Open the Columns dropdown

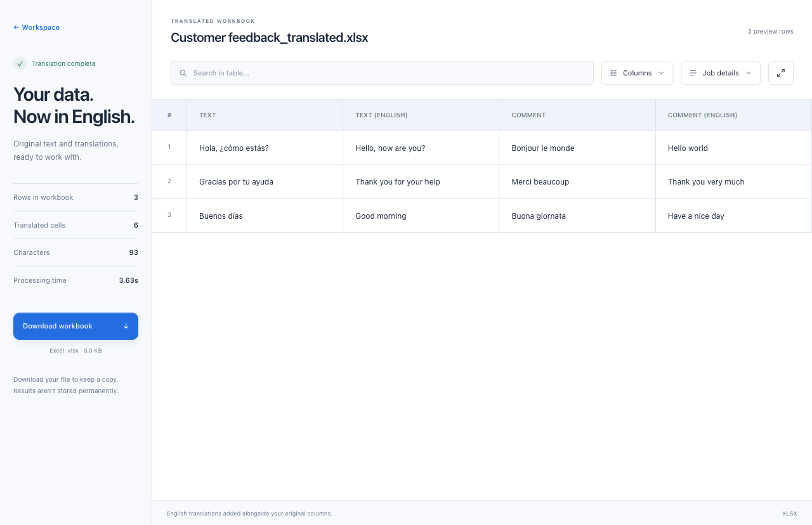click(637, 73)
